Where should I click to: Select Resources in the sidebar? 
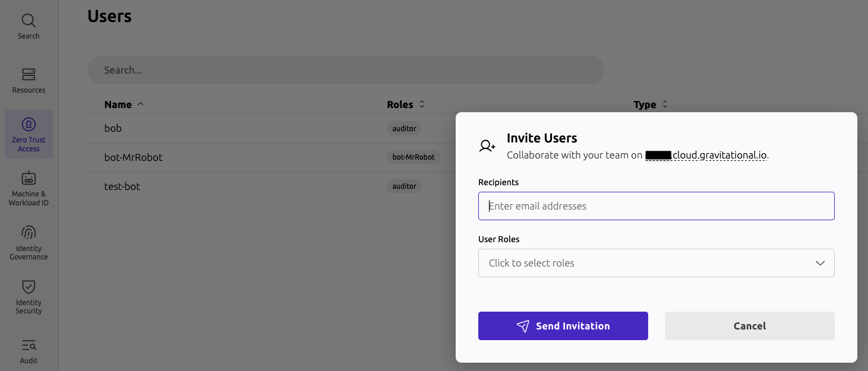(28, 80)
